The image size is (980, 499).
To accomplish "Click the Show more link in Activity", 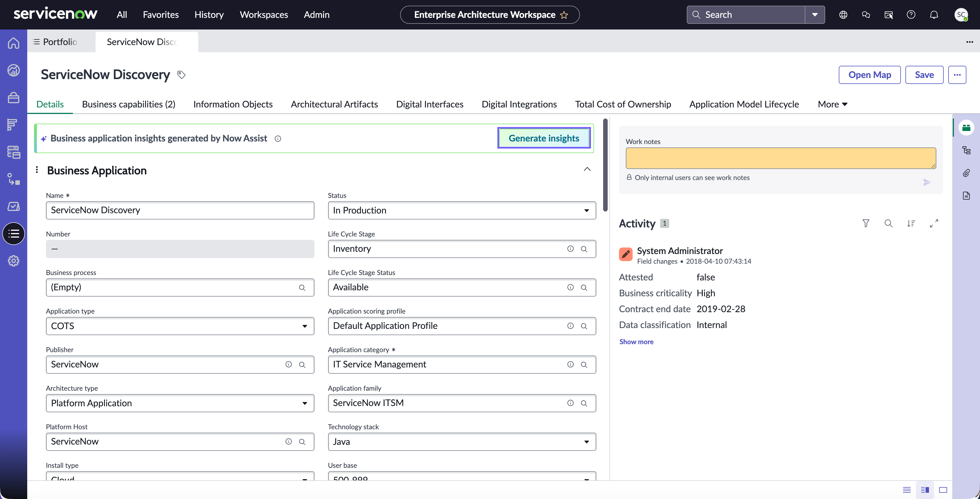I will click(x=636, y=342).
